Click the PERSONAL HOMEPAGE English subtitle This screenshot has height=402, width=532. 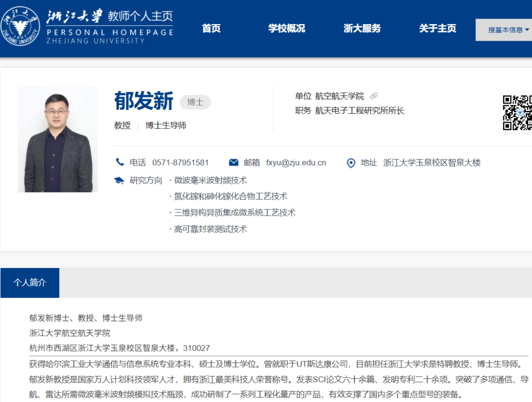click(x=109, y=32)
